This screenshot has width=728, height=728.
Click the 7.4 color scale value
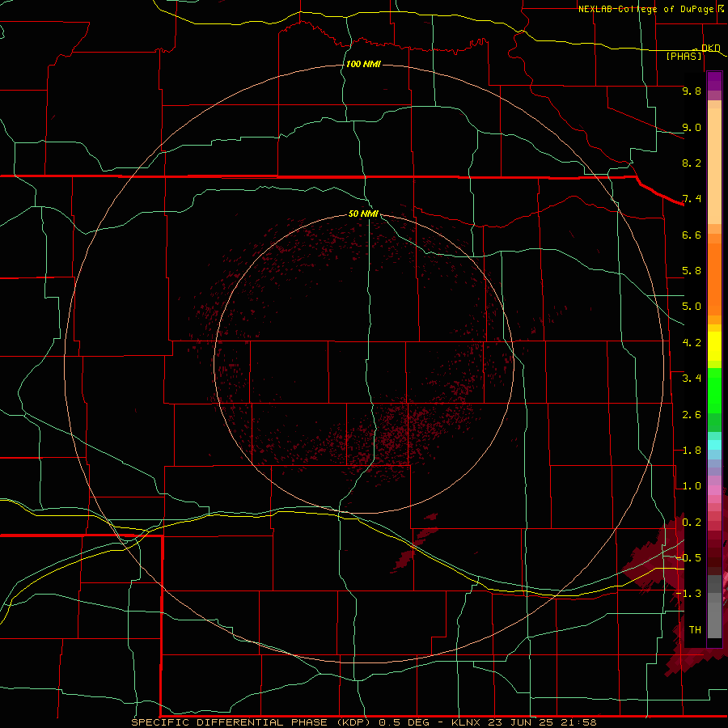(692, 199)
